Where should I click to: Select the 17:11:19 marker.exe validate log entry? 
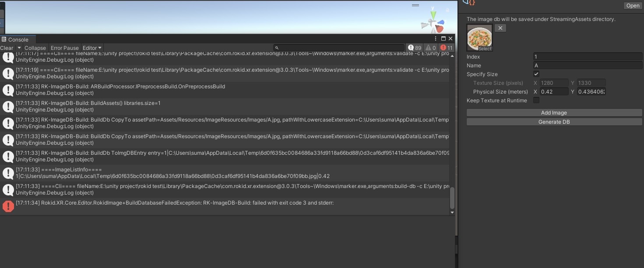[225, 73]
